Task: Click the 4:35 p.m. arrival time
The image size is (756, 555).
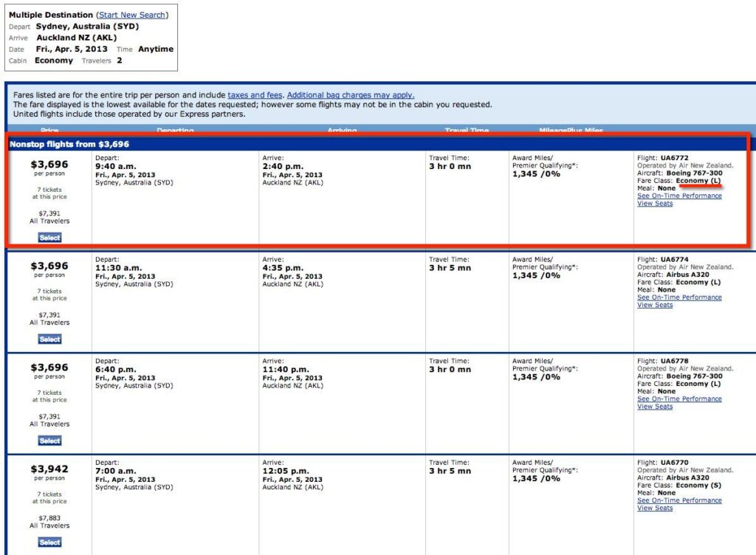Action: (283, 268)
